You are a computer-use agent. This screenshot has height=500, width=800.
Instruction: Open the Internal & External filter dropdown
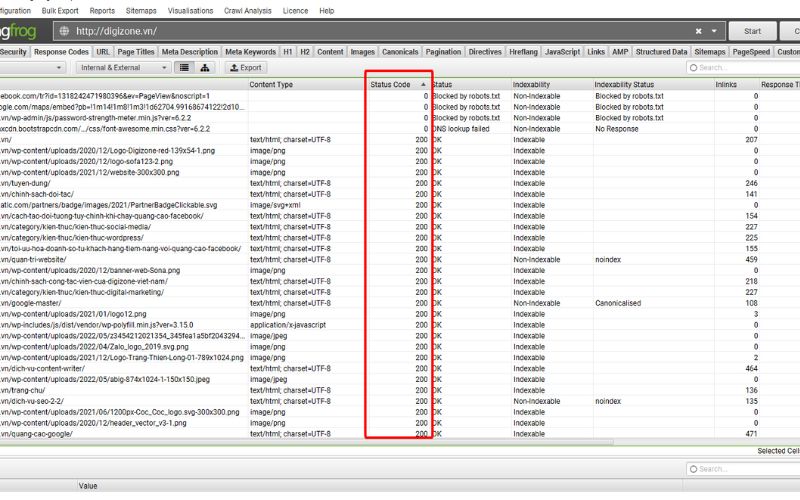tap(123, 67)
